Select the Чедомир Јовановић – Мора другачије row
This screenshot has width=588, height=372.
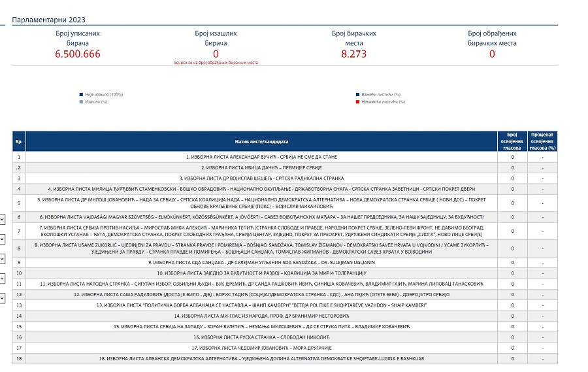click(x=261, y=348)
